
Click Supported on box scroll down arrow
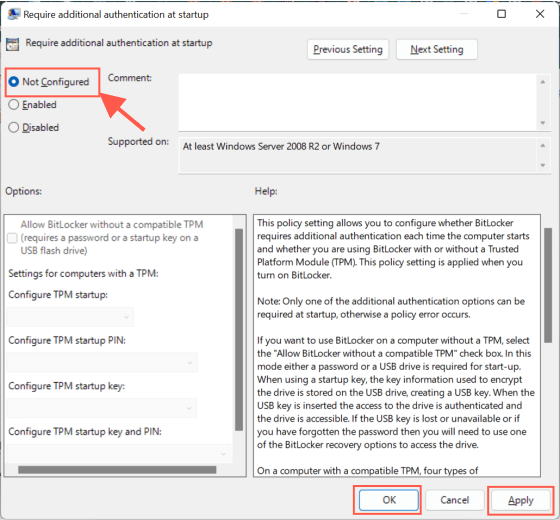543,165
